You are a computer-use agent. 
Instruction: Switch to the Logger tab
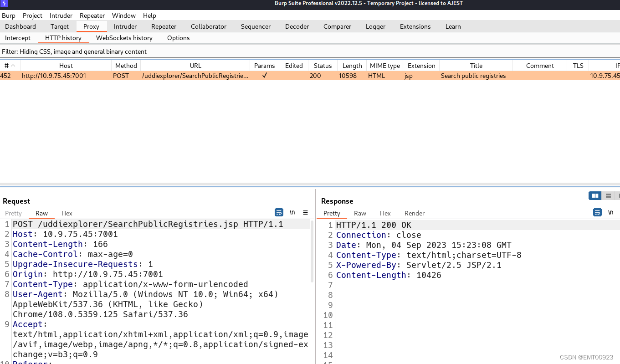point(375,26)
